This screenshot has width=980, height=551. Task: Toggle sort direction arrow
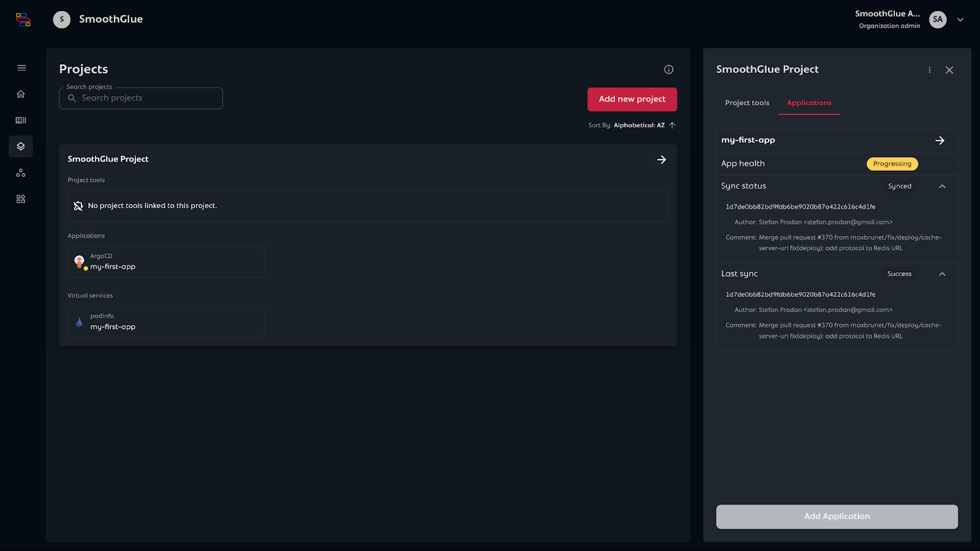coord(672,125)
